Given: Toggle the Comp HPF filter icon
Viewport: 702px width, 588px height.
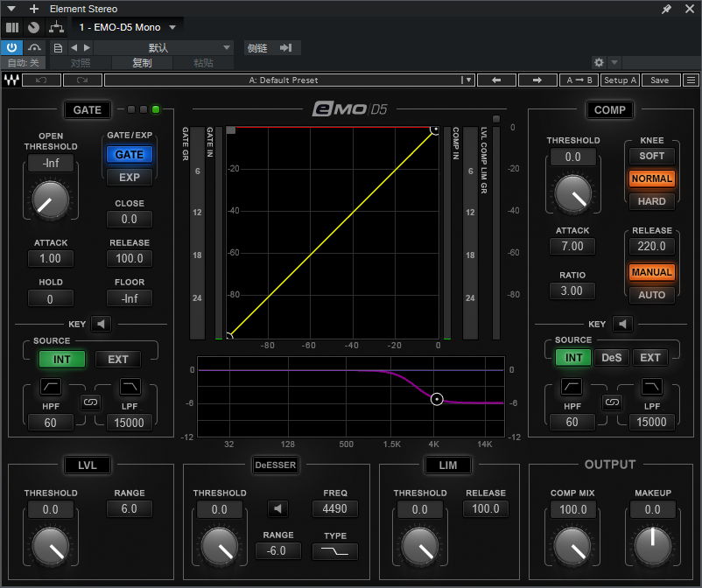Looking at the screenshot, I should point(572,386).
